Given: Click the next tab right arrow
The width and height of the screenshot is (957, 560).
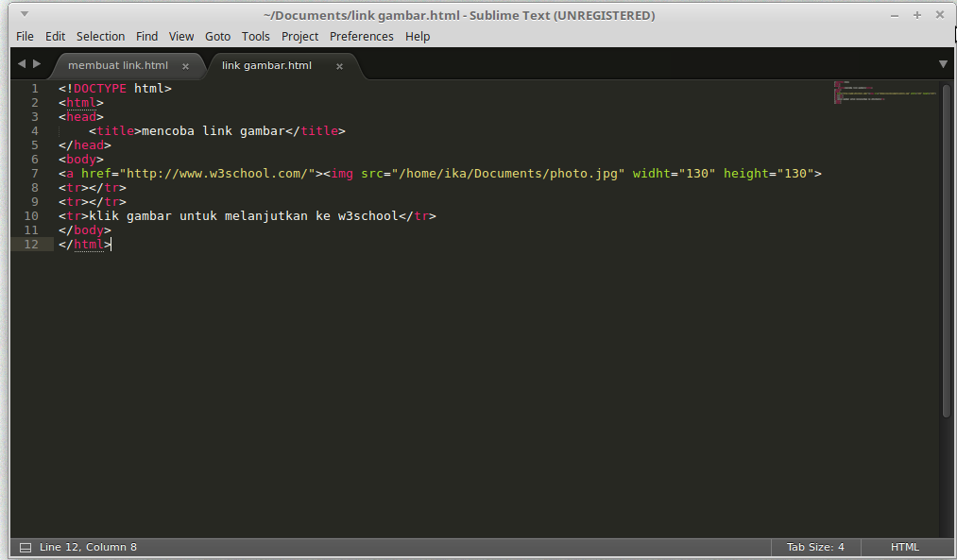Looking at the screenshot, I should (37, 63).
